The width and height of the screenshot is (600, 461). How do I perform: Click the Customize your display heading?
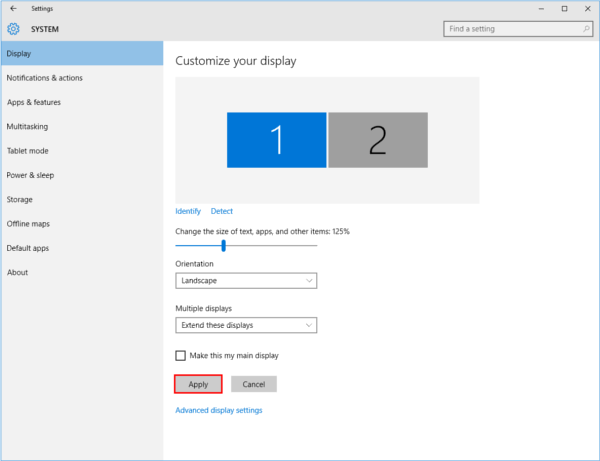[236, 61]
